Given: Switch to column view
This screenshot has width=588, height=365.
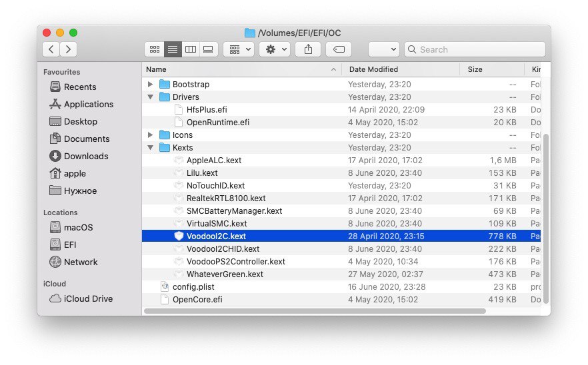Looking at the screenshot, I should (191, 49).
